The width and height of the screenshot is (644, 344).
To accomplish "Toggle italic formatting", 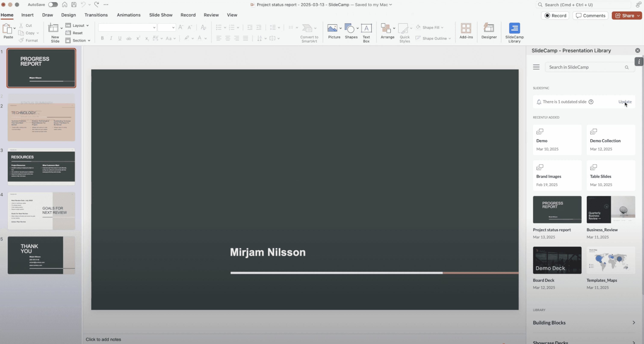I will pos(111,38).
